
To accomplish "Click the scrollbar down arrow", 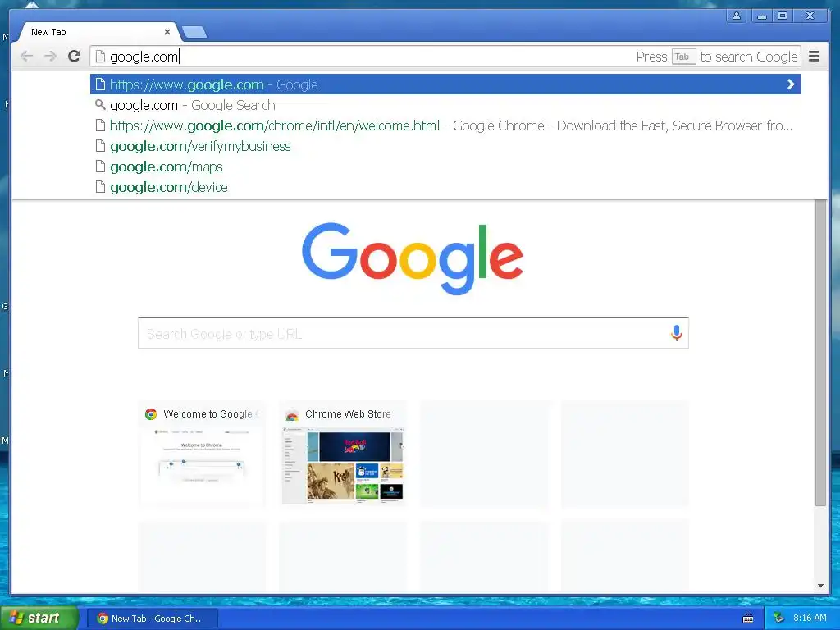I will (820, 586).
